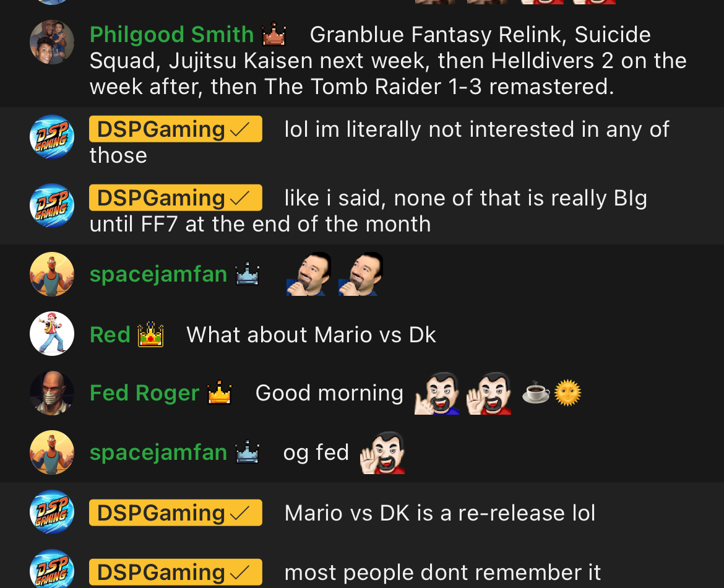The image size is (724, 588).
Task: Tap the Philgood Smith username
Action: point(172,35)
